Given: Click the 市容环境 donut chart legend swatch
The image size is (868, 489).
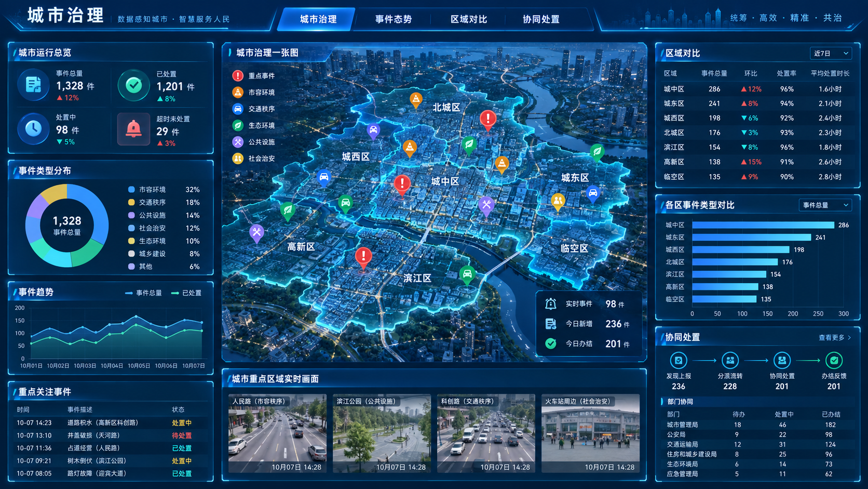Looking at the screenshot, I should tap(131, 190).
